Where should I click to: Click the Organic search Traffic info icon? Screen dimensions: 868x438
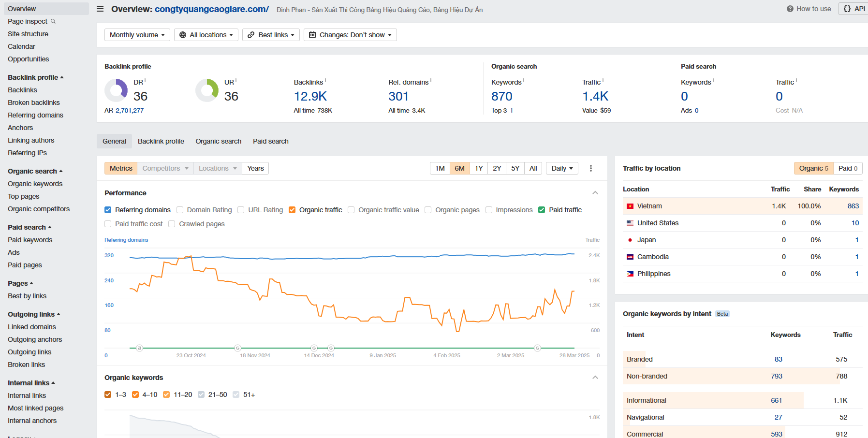[603, 80]
